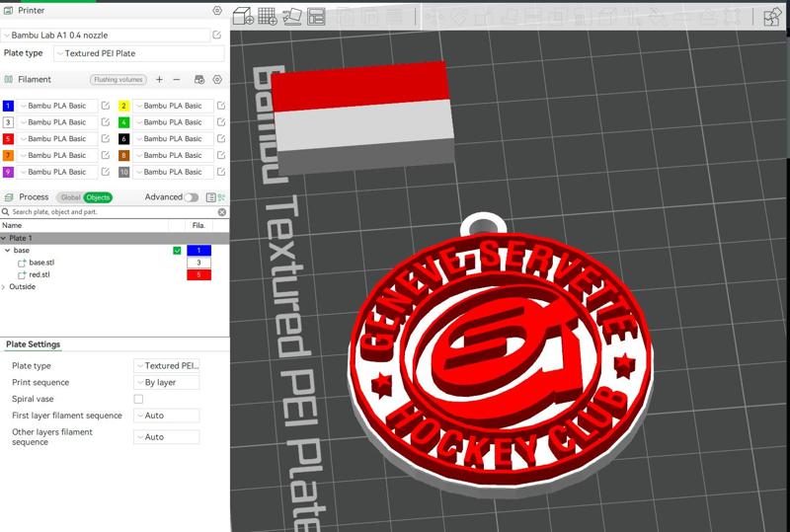Viewport: 790px width, 532px height.
Task: Click the yellow filament 2 color swatch
Action: tap(124, 106)
